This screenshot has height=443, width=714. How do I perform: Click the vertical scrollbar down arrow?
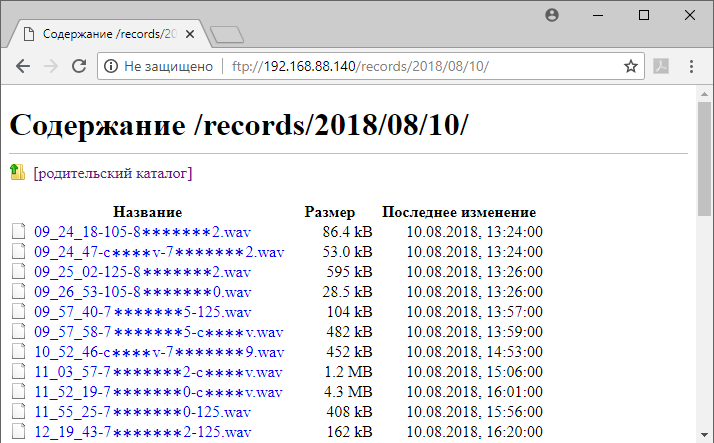705,434
